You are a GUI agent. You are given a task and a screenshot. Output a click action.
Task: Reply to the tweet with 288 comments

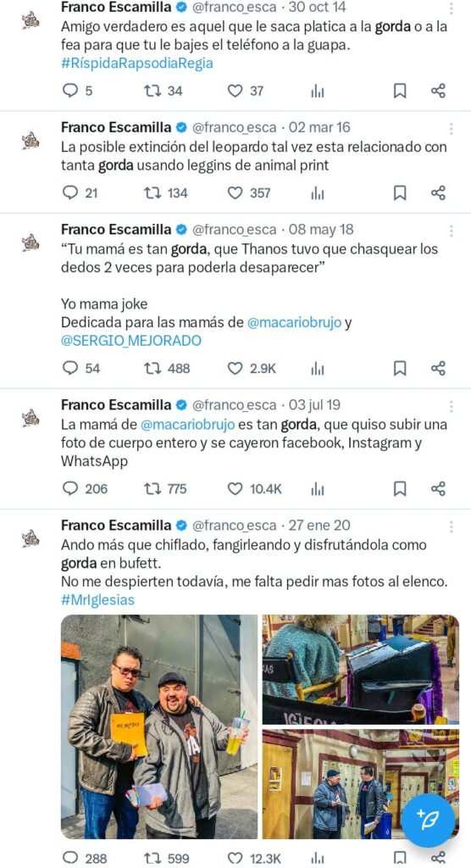click(x=70, y=858)
